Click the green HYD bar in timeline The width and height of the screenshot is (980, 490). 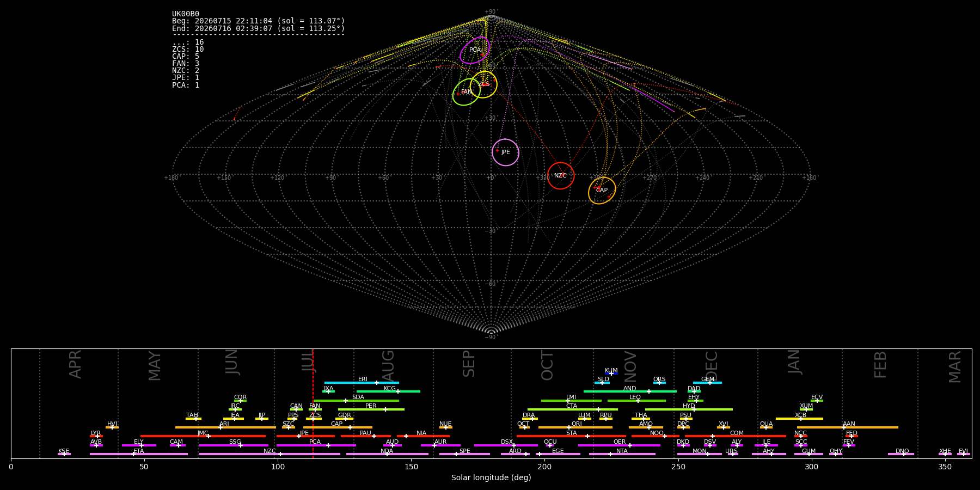[689, 409]
